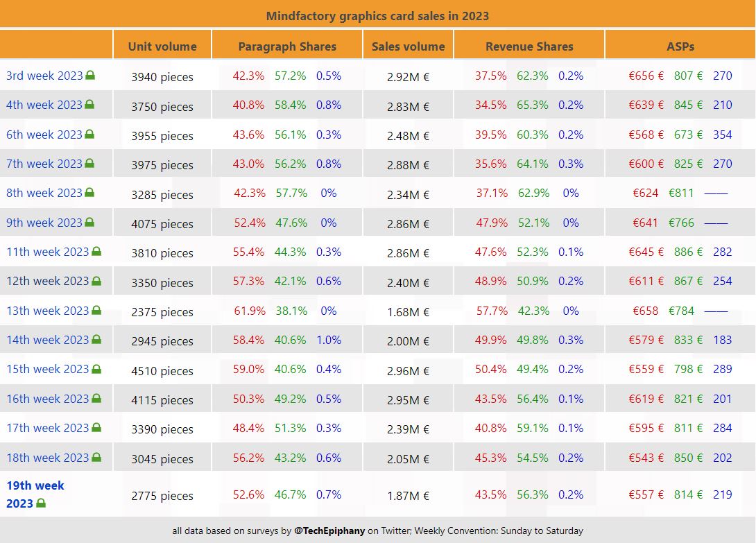Click the Unit volume column header

click(x=162, y=46)
